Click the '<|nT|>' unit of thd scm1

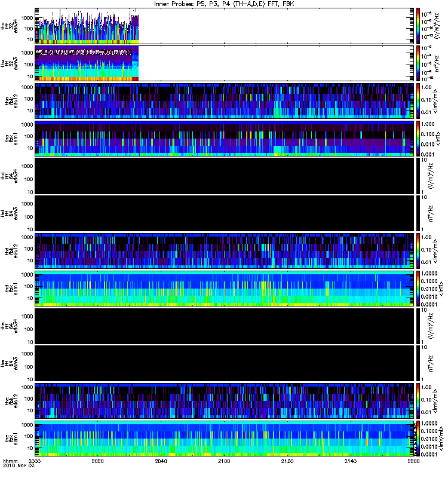pos(440,289)
